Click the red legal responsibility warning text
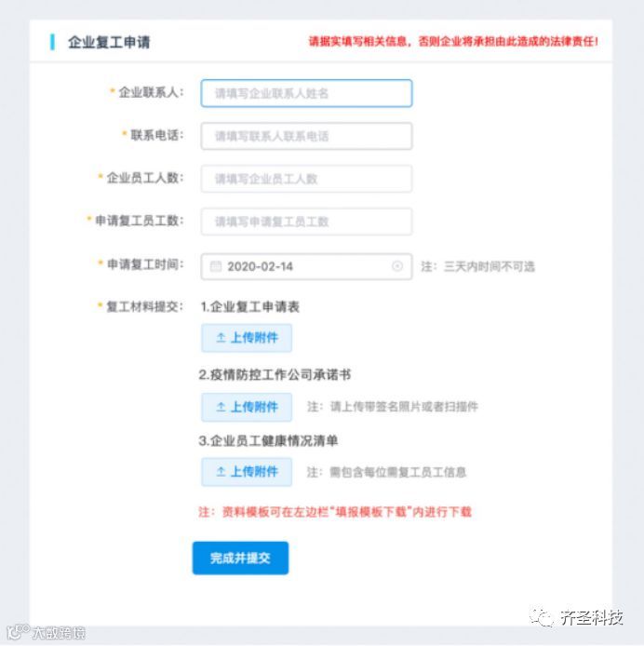644x646 pixels. coord(453,41)
